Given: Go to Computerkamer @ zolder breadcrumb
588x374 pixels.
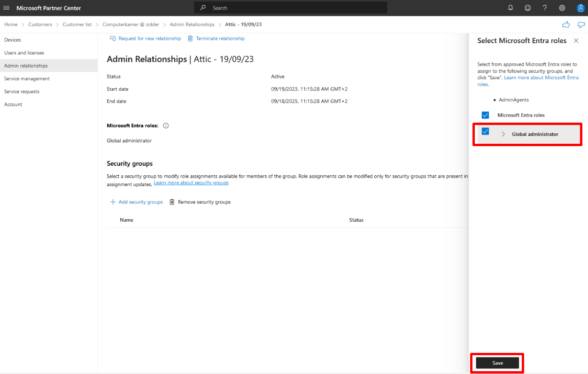Looking at the screenshot, I should pos(131,24).
